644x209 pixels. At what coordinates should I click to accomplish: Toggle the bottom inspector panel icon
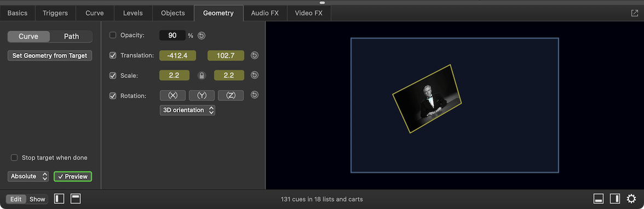coord(599,199)
